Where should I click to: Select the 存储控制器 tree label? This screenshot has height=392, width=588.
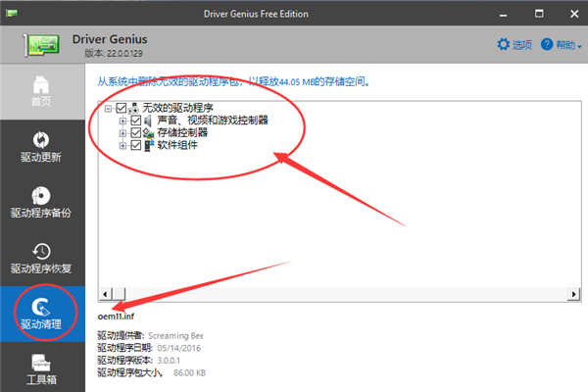pyautogui.click(x=182, y=133)
